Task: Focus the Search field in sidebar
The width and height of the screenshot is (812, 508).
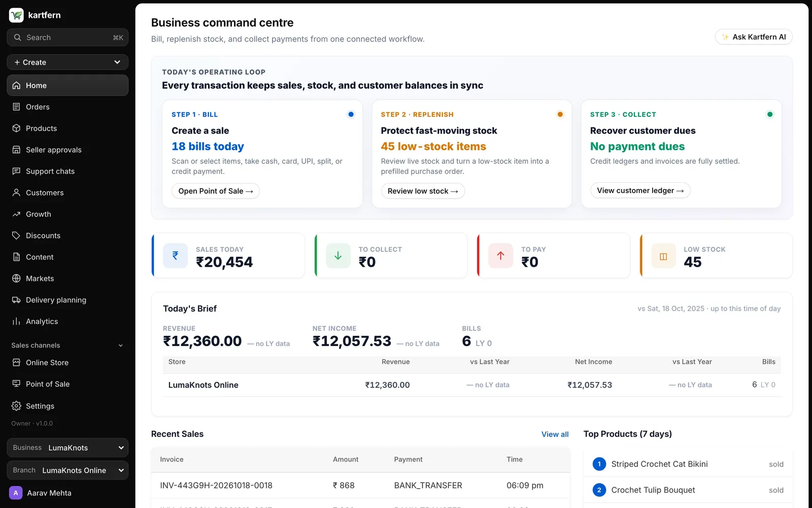Action: (67, 38)
